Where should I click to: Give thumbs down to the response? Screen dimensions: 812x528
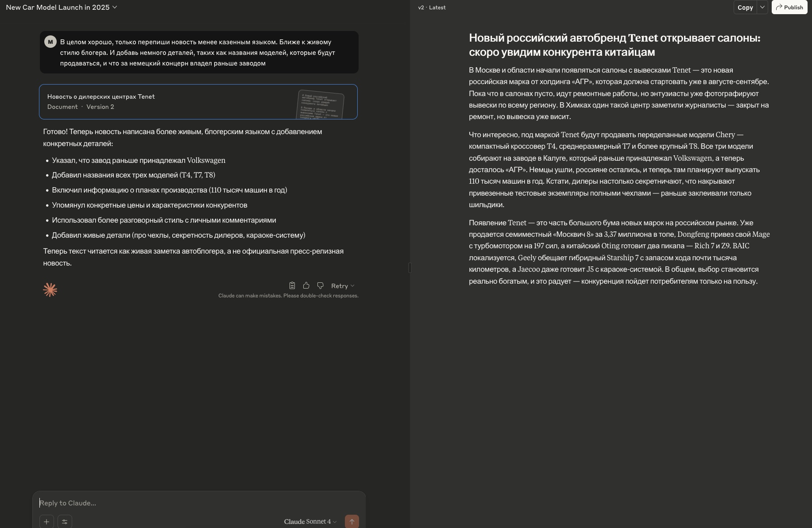pos(320,285)
